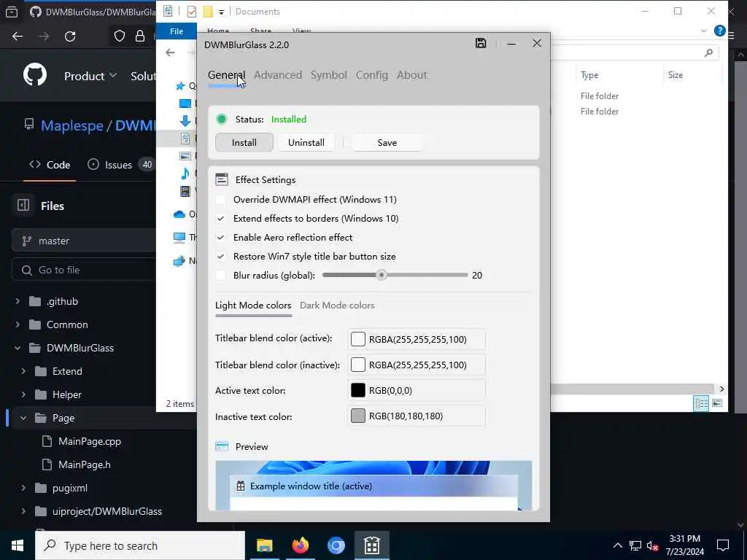Uncheck Extend effects to borders (Windows 10)
747x560 pixels.
click(x=220, y=219)
